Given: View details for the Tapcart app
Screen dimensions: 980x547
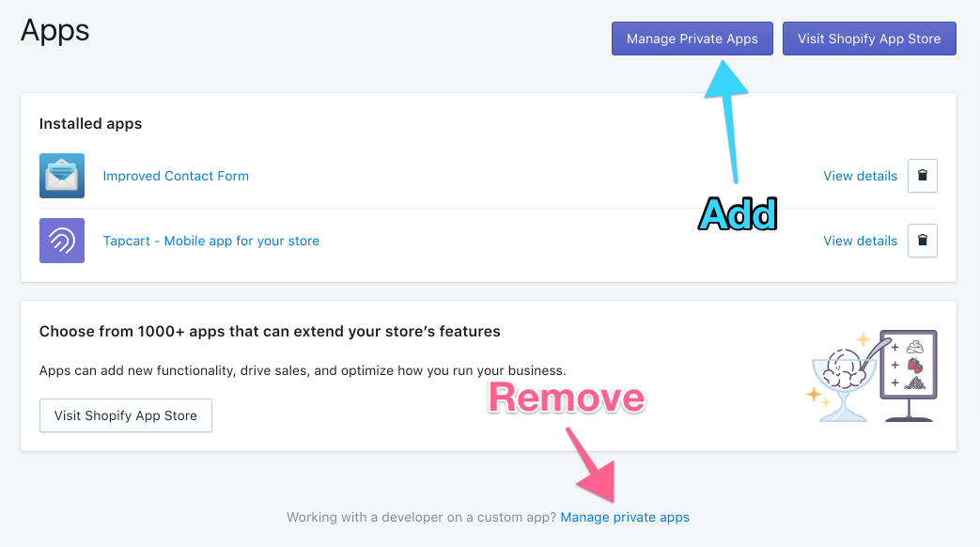Looking at the screenshot, I should pos(860,241).
